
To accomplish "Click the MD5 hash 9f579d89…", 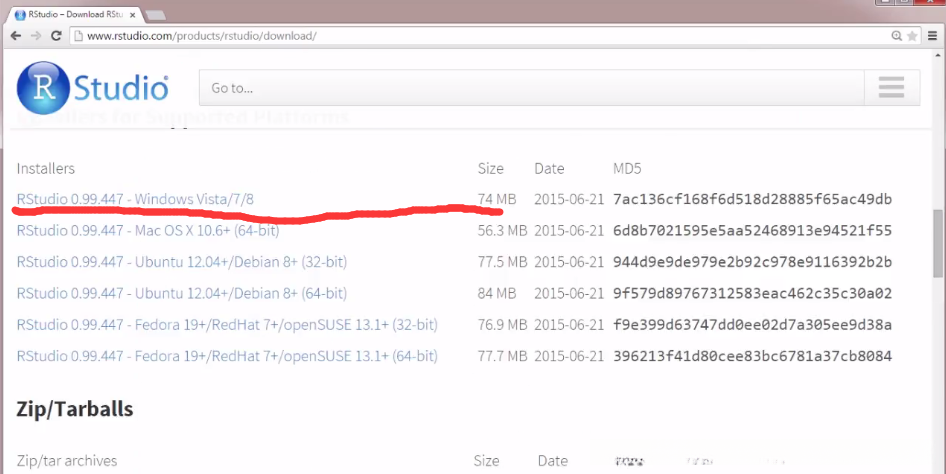I will click(752, 293).
